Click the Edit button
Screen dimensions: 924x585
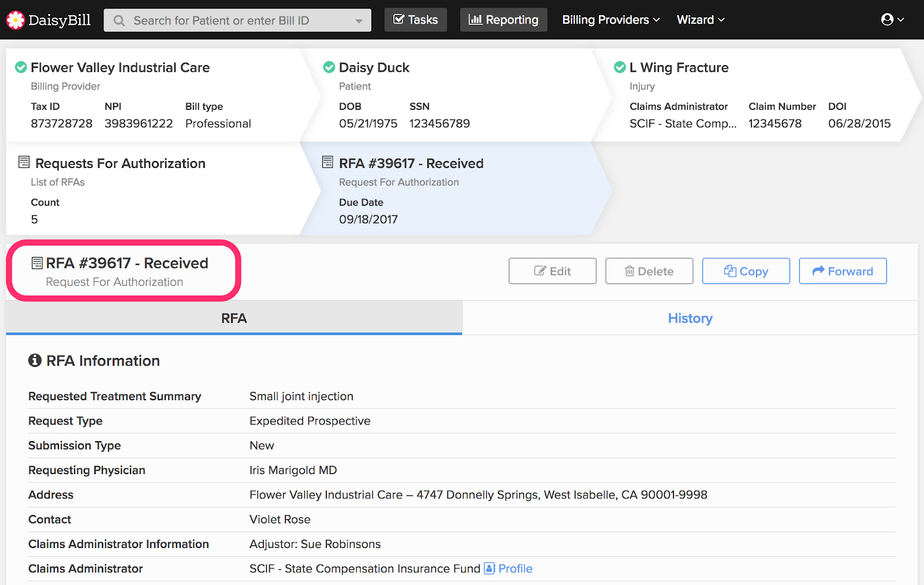tap(553, 271)
